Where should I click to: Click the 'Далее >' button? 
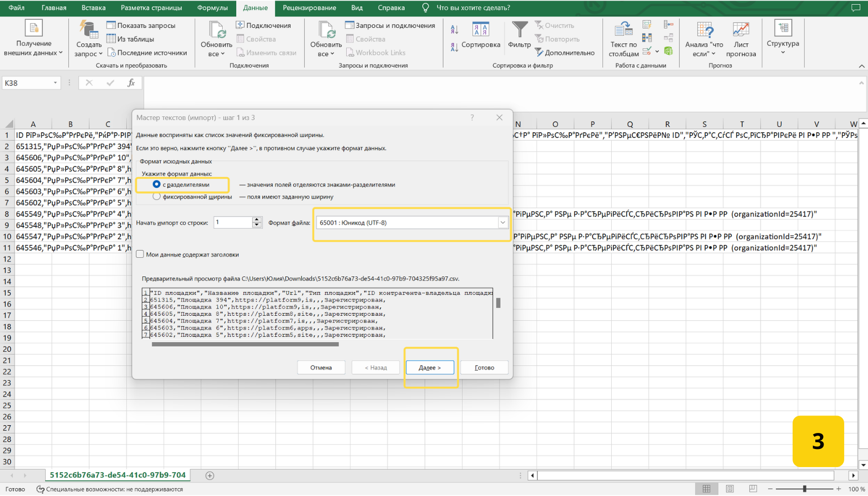click(429, 367)
